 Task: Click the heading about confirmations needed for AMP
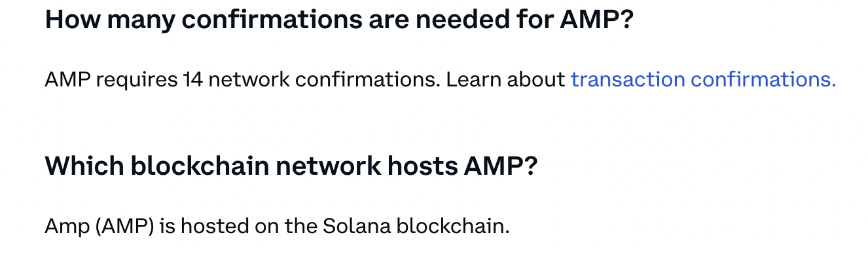[339, 20]
